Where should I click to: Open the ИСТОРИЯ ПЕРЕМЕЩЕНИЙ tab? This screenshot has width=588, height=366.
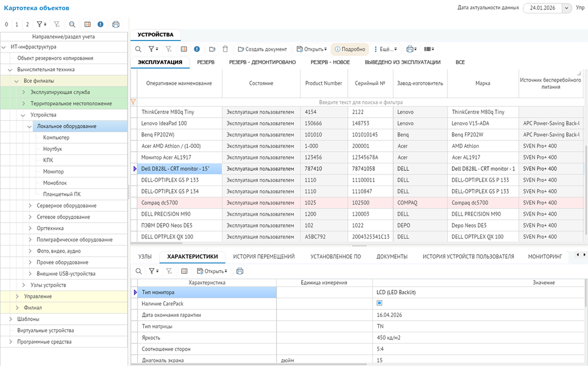coord(264,257)
